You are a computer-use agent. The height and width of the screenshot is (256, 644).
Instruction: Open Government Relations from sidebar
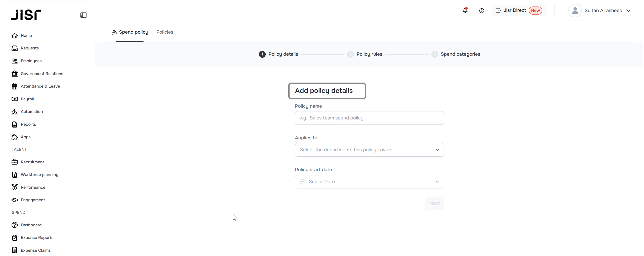point(42,74)
